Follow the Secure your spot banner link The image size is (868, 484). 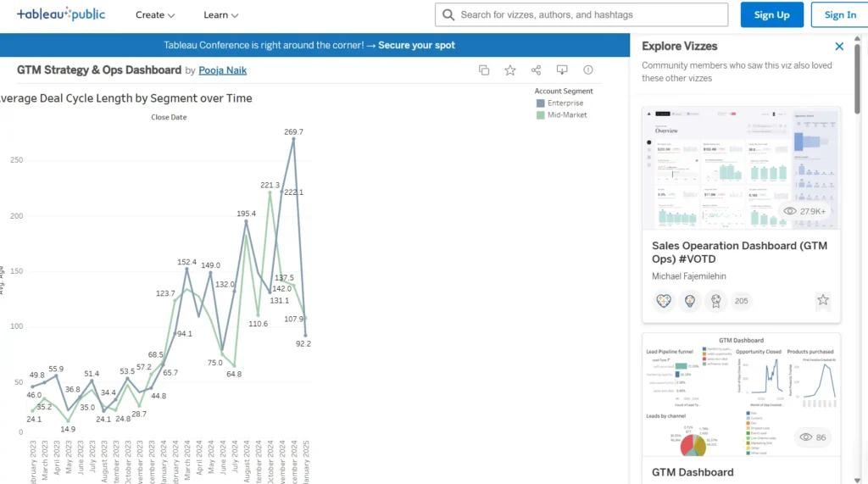[416, 46]
